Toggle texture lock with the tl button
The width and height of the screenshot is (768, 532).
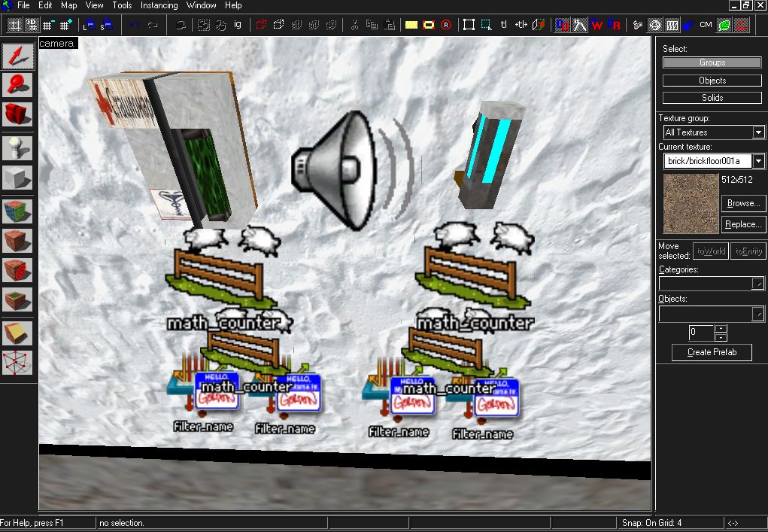click(503, 25)
